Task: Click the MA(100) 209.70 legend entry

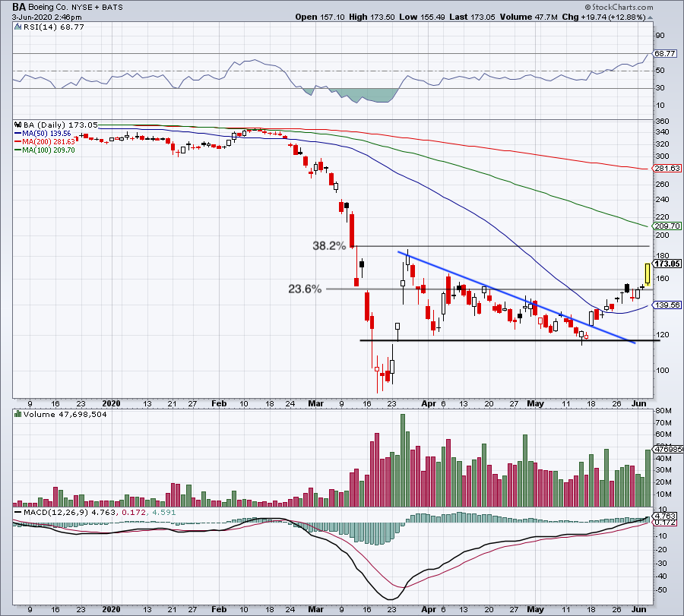Action: [x=48, y=150]
